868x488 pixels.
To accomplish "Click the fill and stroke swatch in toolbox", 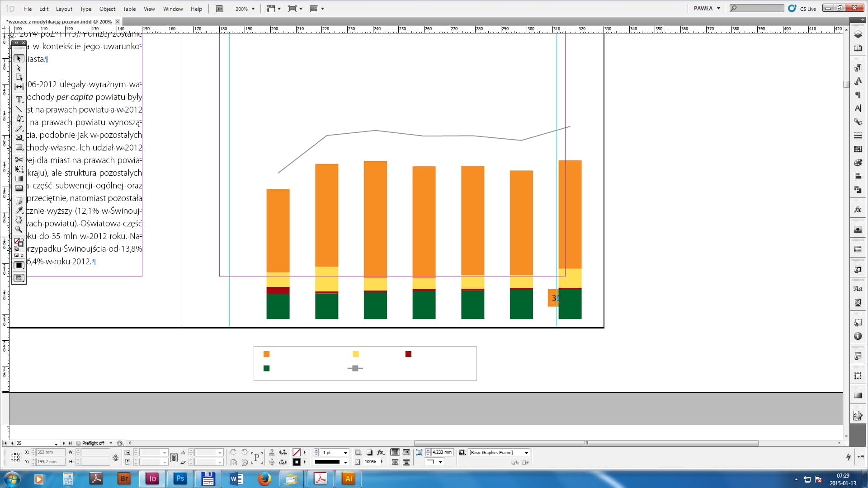I will click(x=19, y=243).
